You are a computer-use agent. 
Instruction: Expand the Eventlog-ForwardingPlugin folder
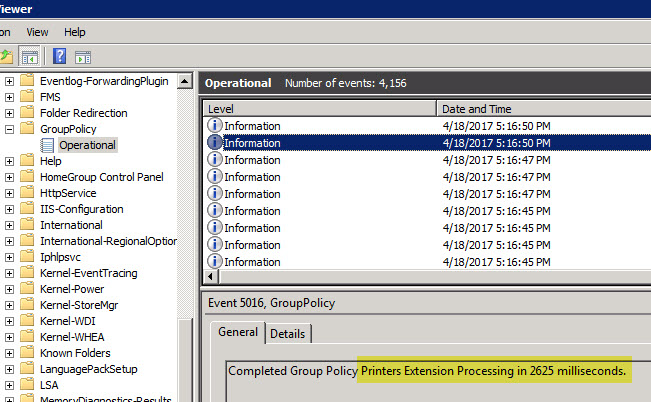click(x=9, y=81)
